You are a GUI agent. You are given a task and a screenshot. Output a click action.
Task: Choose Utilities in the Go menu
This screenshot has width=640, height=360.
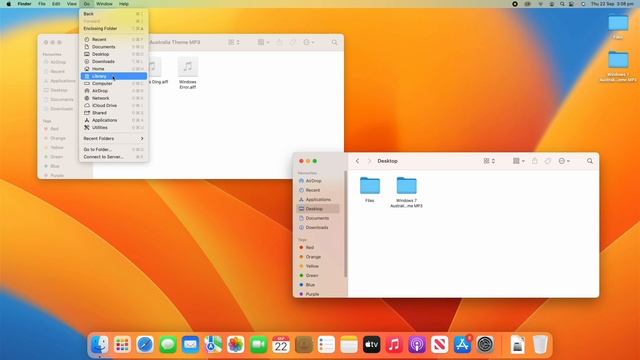pos(113,128)
